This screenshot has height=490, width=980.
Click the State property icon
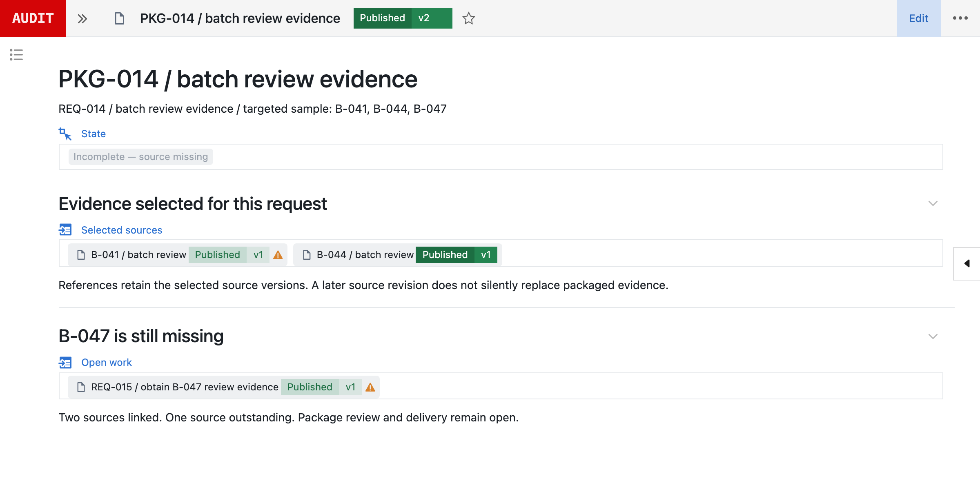click(65, 134)
